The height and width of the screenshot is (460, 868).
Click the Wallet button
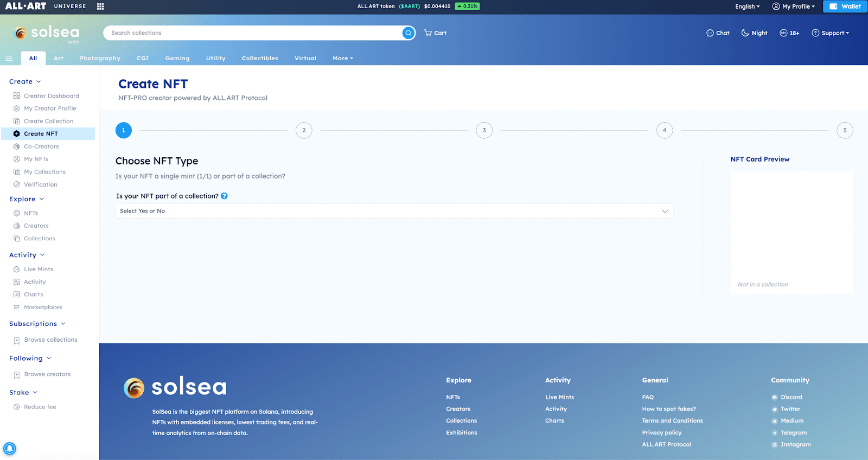tap(845, 7)
